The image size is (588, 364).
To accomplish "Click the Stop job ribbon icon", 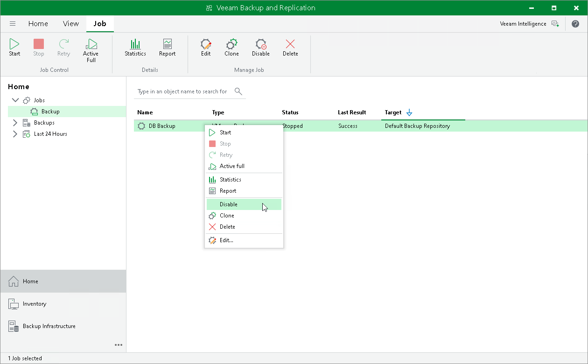I will tap(39, 44).
